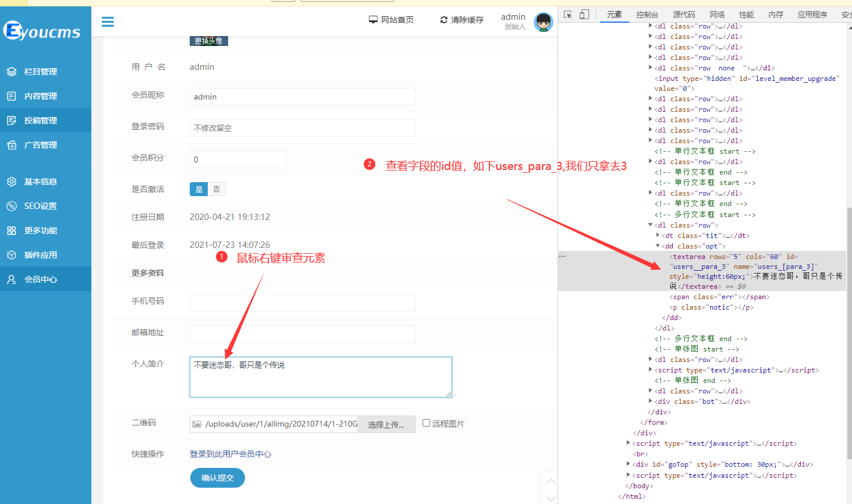The width and height of the screenshot is (852, 504).
Task: Expand the div id="goTop" node
Action: point(629,464)
